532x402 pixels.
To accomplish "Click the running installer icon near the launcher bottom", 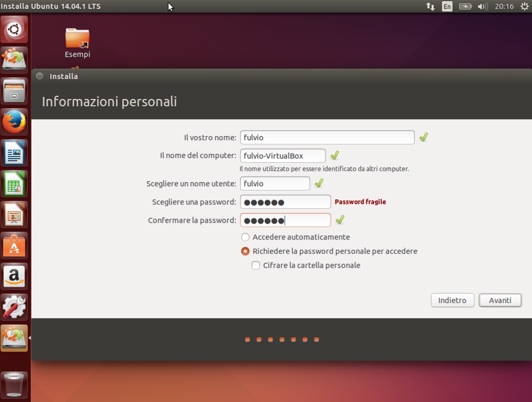I will coord(14,338).
